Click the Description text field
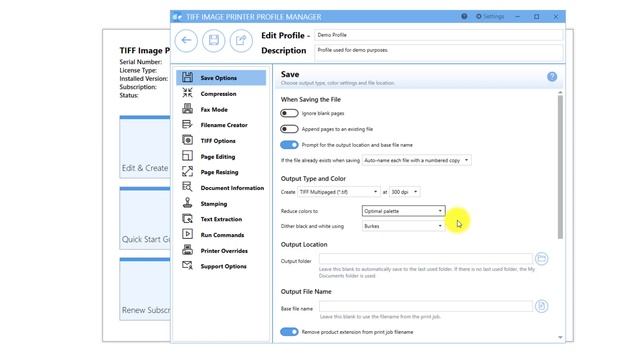The image size is (640, 360). (x=439, y=53)
